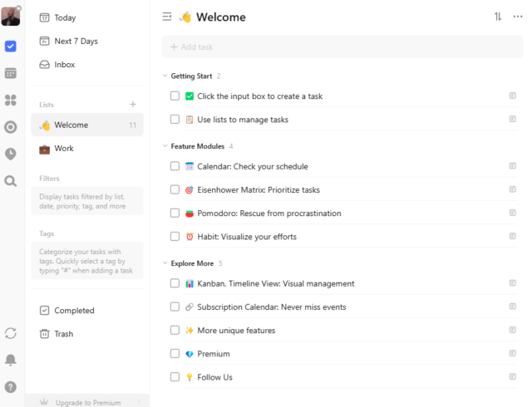Open the Eisenhower Matrix four-dots icon
Screen dimensions: 532x407
pyautogui.click(x=11, y=101)
